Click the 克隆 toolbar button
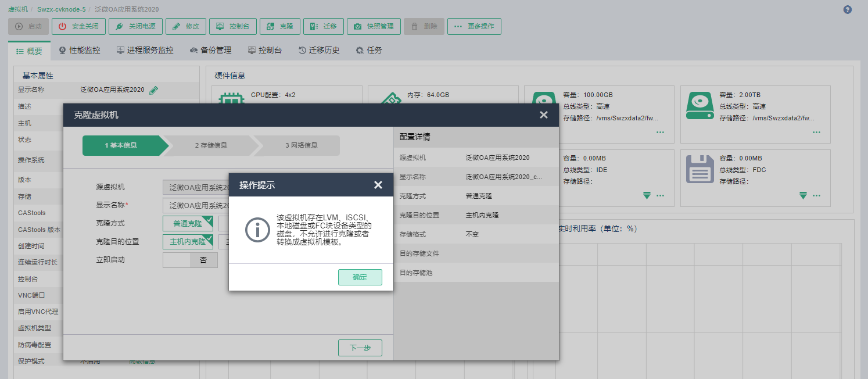This screenshot has width=868, height=379. pos(279,26)
